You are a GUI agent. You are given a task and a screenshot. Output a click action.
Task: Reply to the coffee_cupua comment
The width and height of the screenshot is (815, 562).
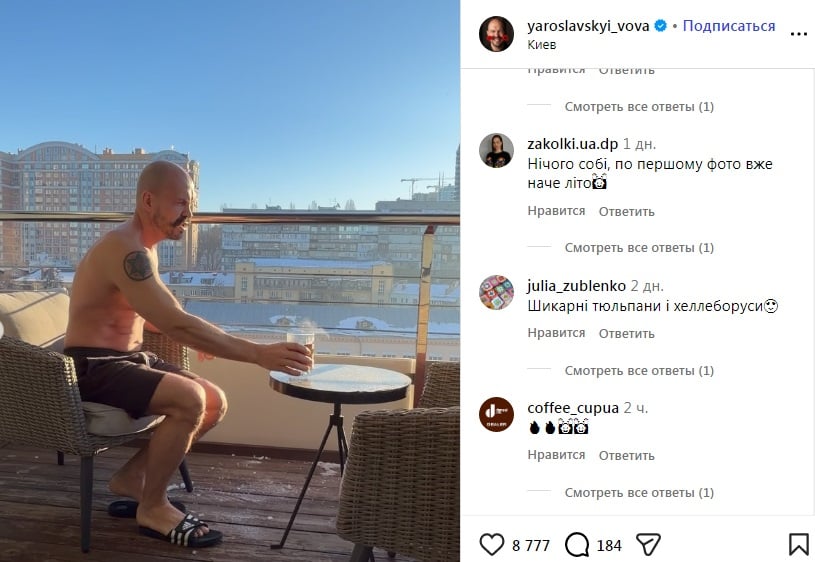626,455
